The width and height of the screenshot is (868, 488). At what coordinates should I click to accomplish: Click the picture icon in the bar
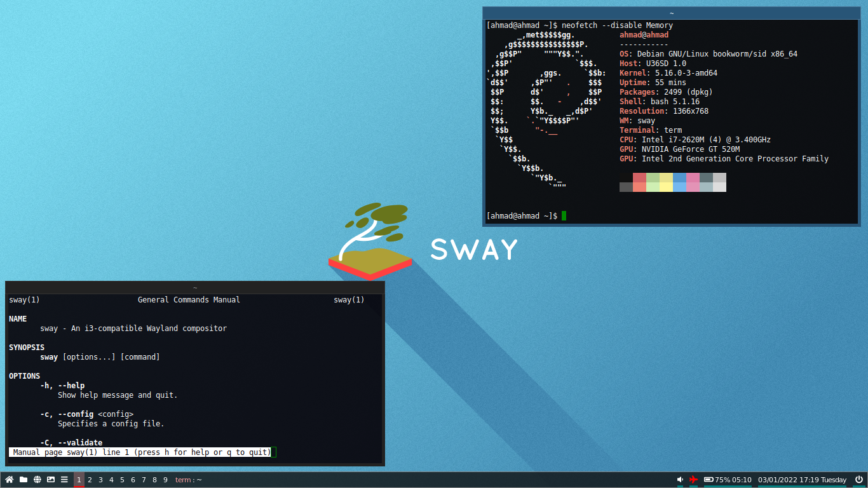pos(51,480)
